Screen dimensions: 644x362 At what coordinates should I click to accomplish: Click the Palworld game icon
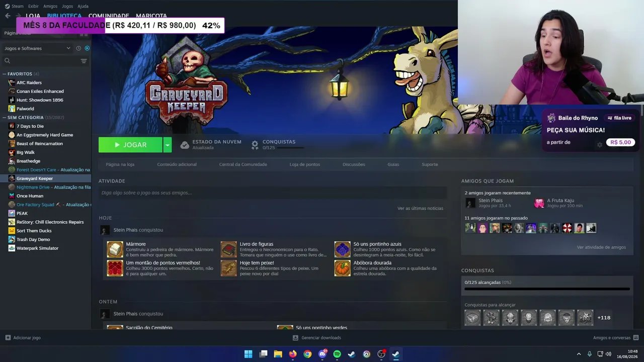click(12, 109)
